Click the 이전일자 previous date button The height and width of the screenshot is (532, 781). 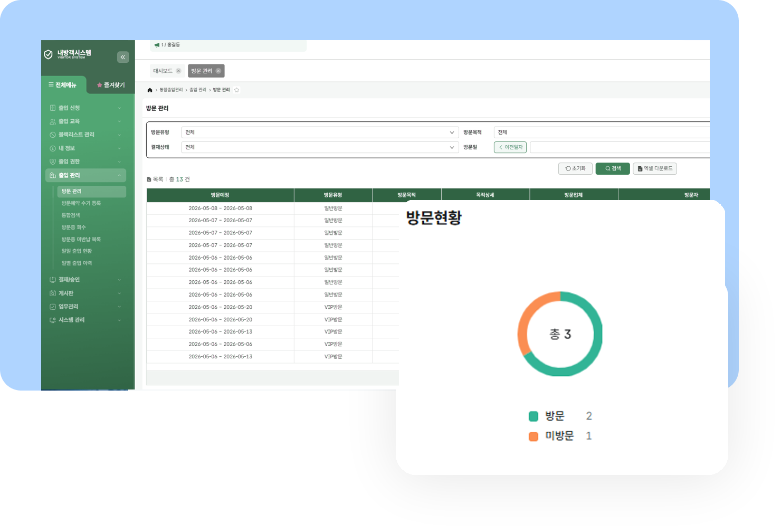[x=510, y=147]
